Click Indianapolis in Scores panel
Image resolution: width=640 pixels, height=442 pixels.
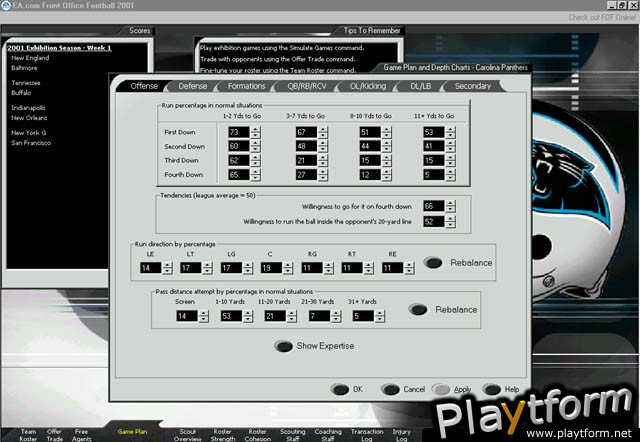click(x=28, y=108)
